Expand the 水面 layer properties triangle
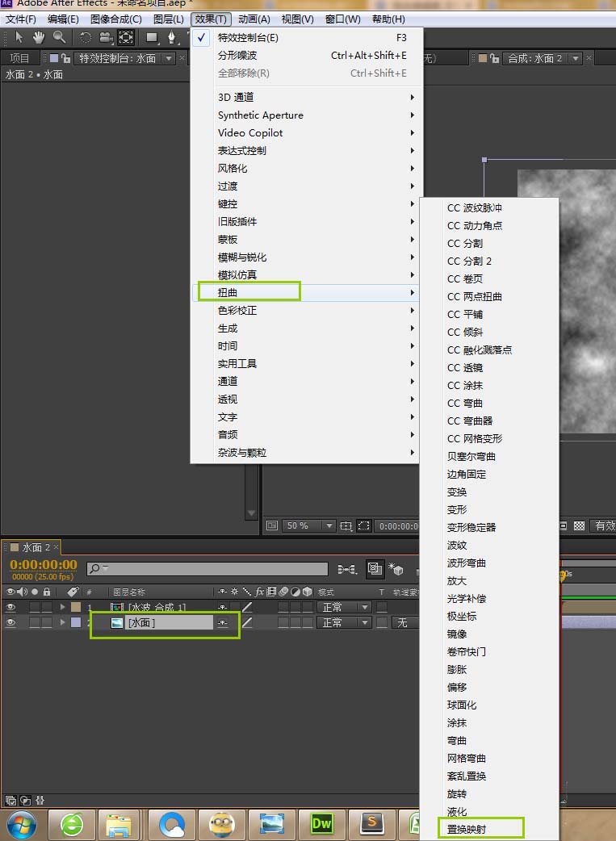The height and width of the screenshot is (841, 616). point(62,623)
